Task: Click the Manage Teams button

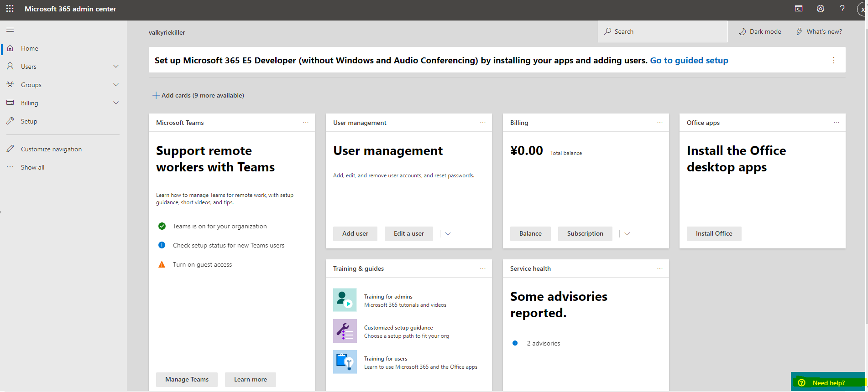Action: (187, 380)
